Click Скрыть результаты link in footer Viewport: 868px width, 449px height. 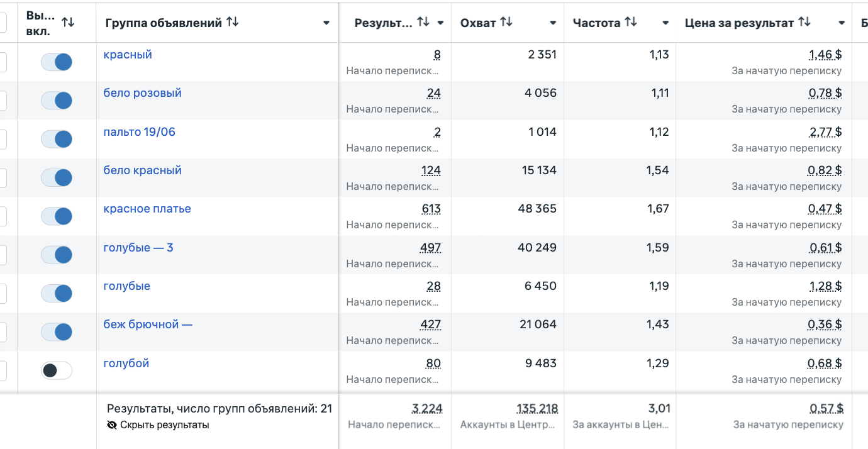pyautogui.click(x=164, y=425)
